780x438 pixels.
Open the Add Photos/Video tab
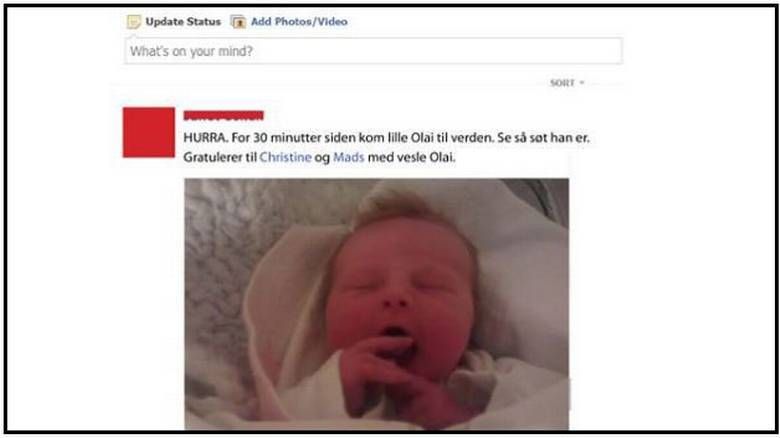point(299,22)
